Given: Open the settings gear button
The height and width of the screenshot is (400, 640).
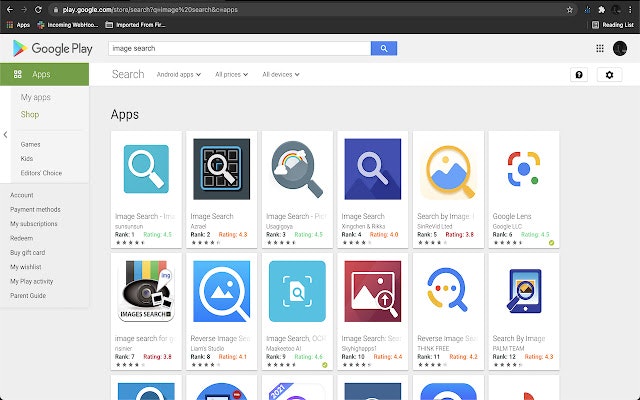Looking at the screenshot, I should tap(609, 75).
